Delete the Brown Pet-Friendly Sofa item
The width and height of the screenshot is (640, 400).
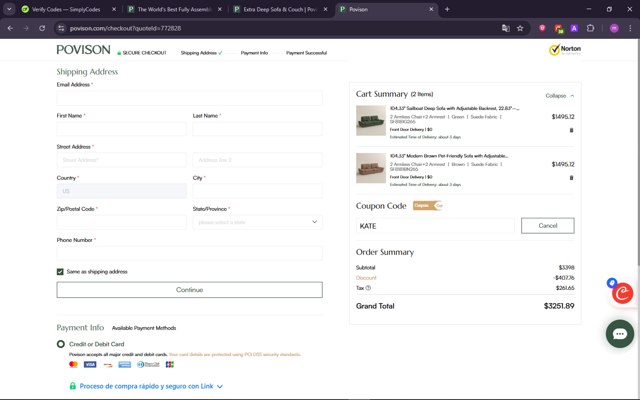tap(571, 178)
